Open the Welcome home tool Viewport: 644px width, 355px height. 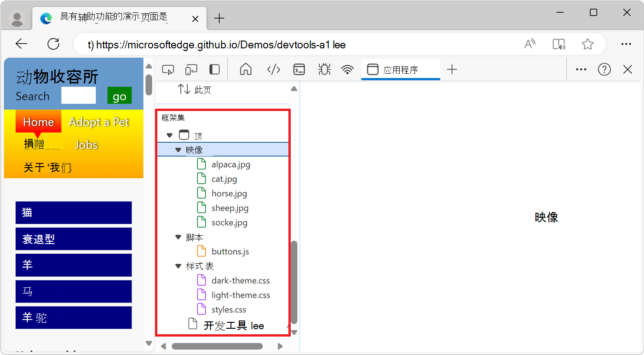pos(246,70)
